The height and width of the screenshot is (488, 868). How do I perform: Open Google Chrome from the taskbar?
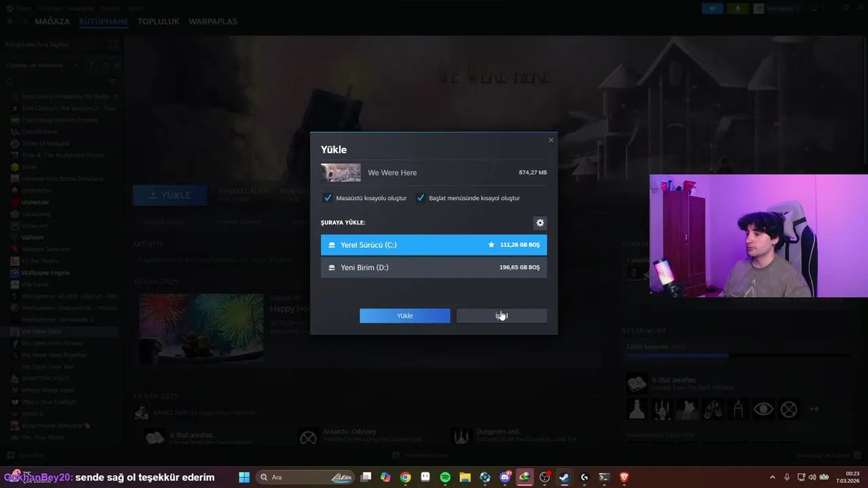click(x=406, y=477)
